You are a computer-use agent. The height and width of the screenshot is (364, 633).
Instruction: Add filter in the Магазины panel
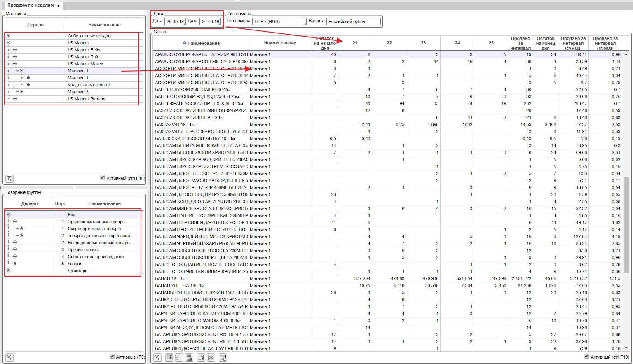[x=9, y=179]
